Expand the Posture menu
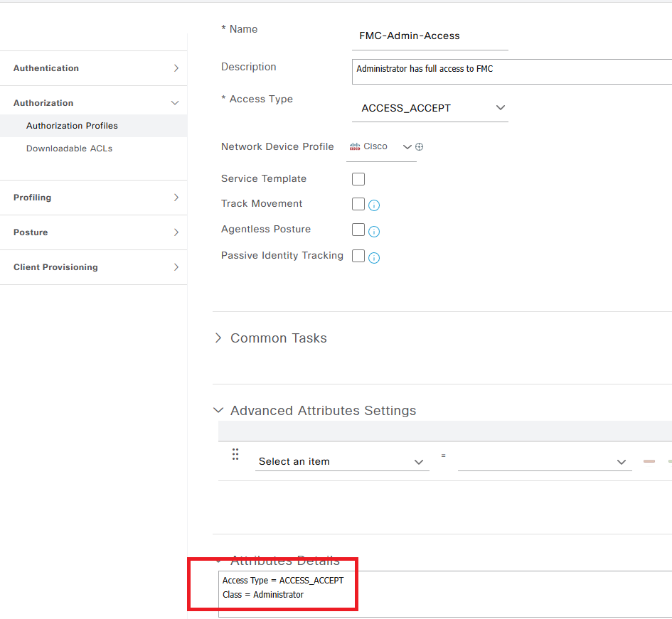The width and height of the screenshot is (672, 619). point(93,232)
